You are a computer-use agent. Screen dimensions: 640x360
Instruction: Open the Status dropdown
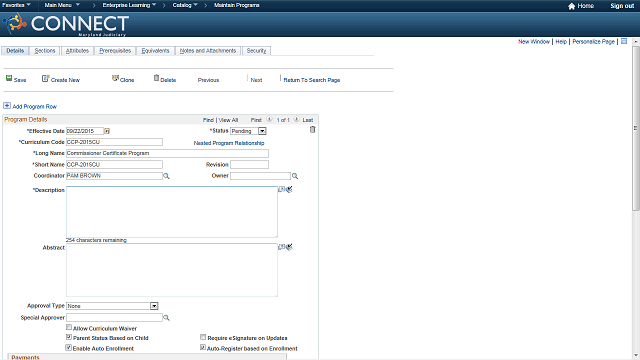262,131
